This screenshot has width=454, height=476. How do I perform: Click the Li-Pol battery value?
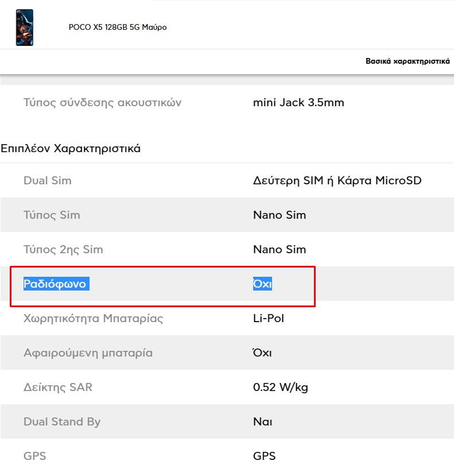269,318
